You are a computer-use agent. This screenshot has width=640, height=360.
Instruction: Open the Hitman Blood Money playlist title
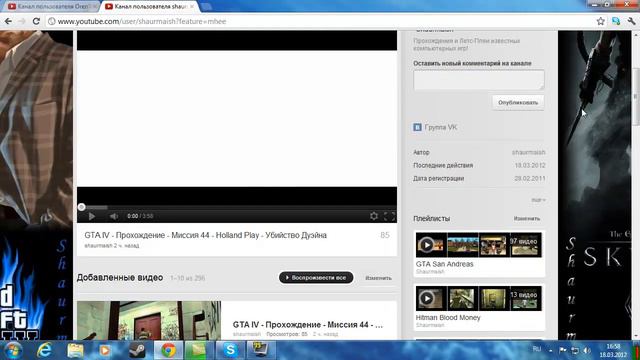(448, 318)
